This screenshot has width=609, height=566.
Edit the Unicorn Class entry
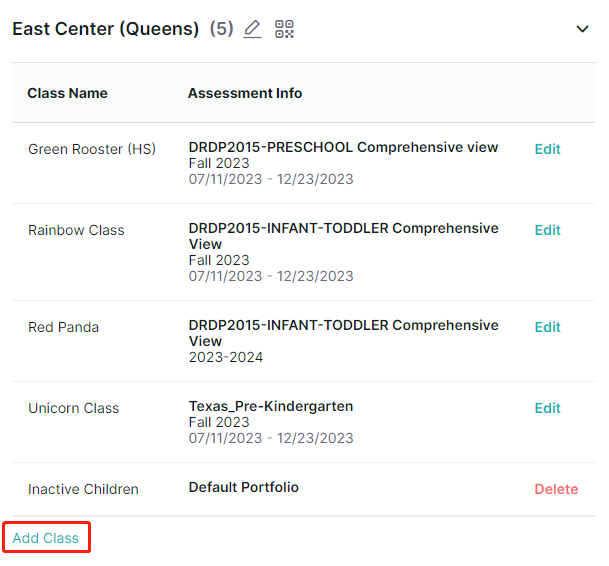click(x=547, y=408)
